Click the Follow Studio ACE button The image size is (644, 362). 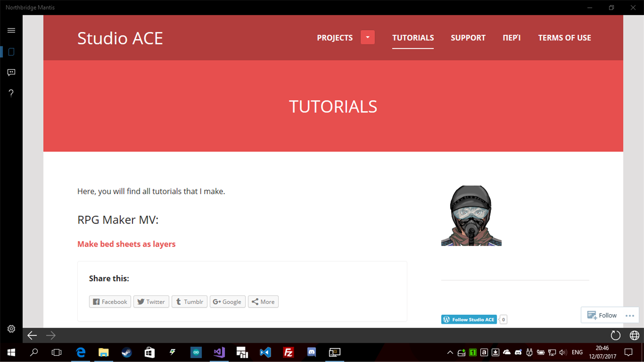[469, 319]
